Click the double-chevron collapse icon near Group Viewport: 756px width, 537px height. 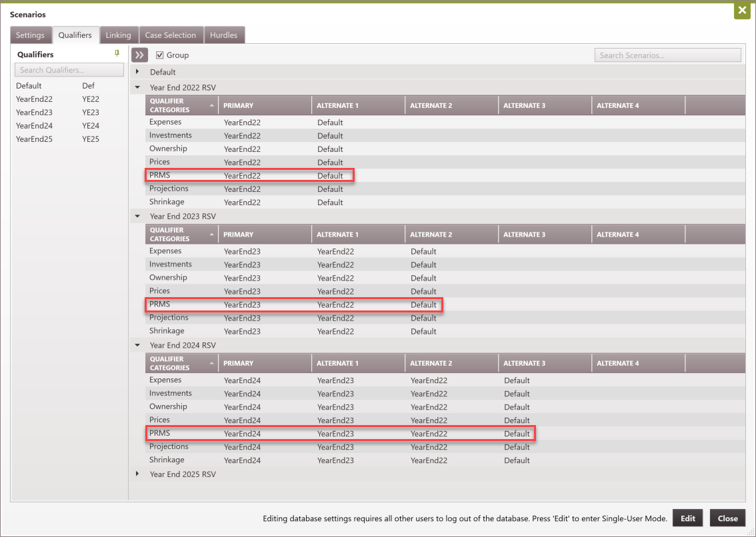[x=137, y=55]
